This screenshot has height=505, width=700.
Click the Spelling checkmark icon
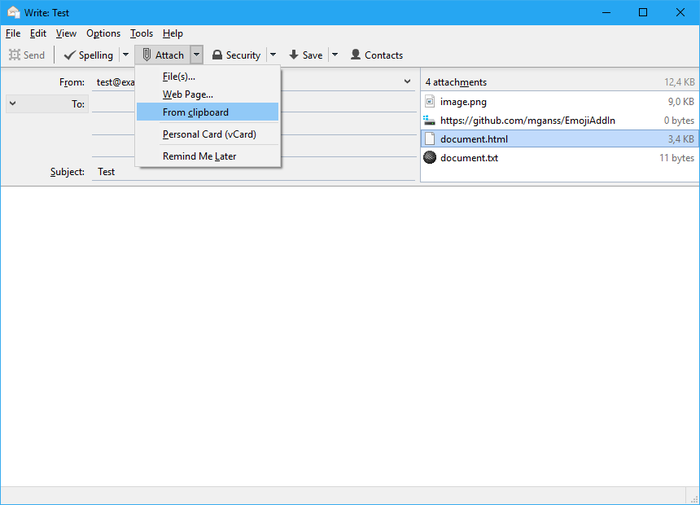[x=70, y=55]
